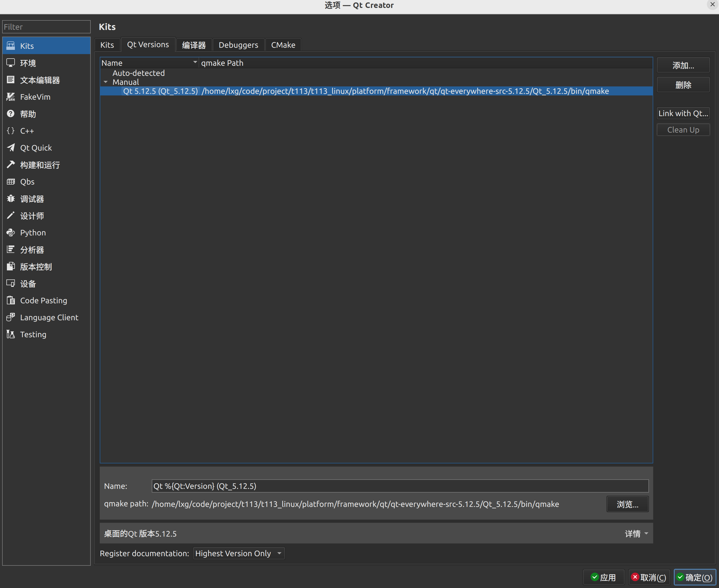Screen dimensions: 719x588
Task: Open the 设计师 pencil icon
Action: pos(11,216)
